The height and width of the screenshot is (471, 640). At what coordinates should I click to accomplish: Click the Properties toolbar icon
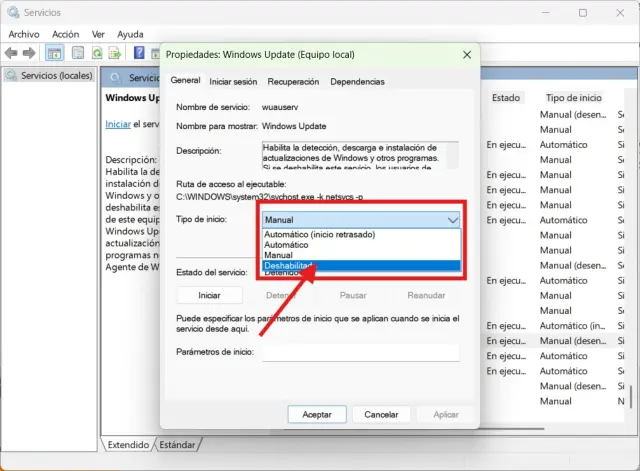point(76,52)
